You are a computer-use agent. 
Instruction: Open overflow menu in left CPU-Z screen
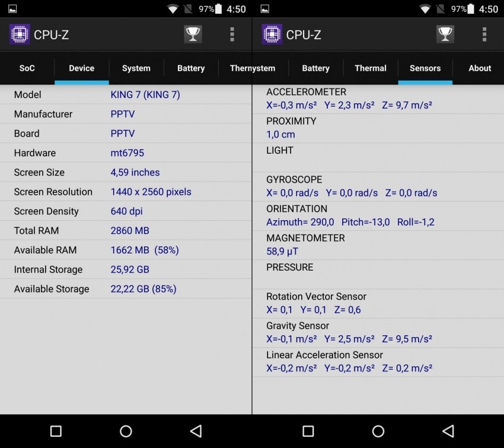pos(232,34)
